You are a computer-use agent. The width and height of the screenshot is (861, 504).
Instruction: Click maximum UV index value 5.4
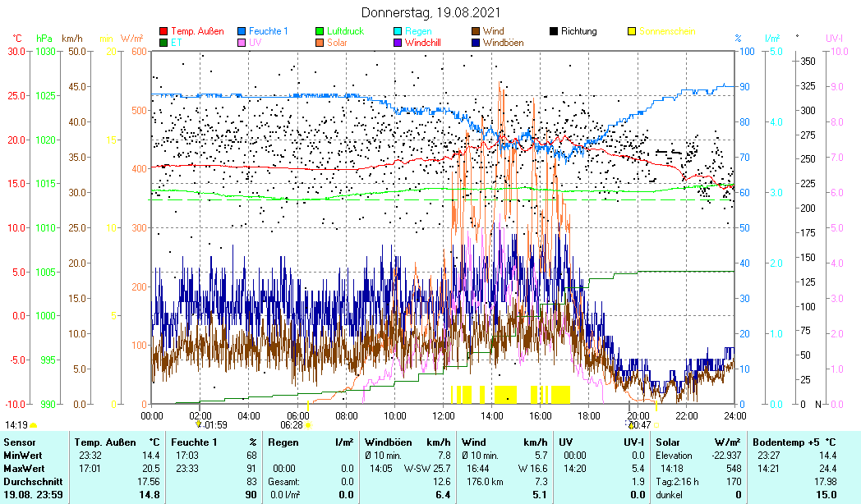[x=638, y=469]
